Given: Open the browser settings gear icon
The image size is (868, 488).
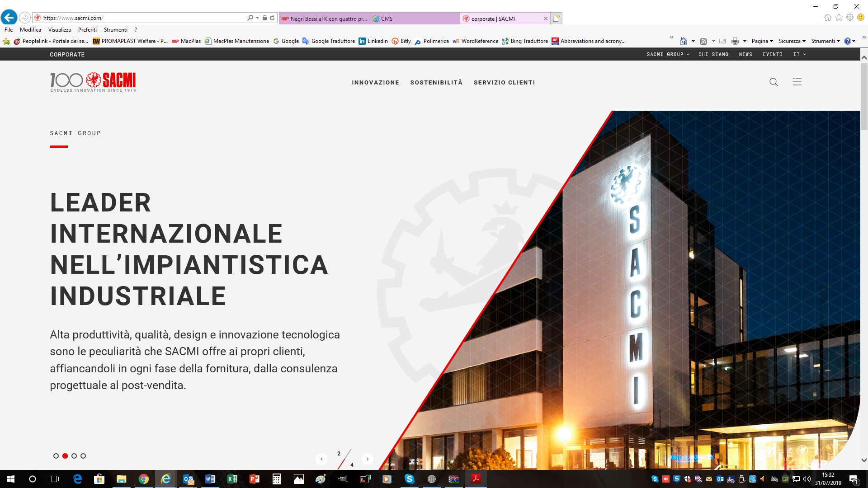Looking at the screenshot, I should tap(850, 17).
